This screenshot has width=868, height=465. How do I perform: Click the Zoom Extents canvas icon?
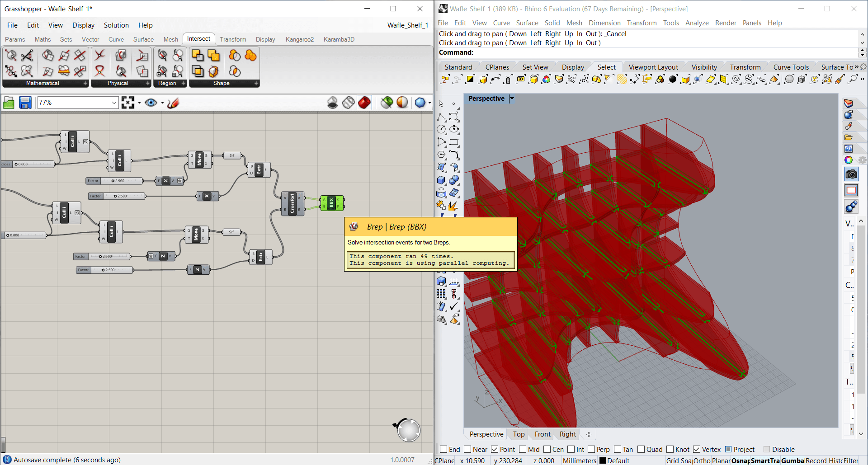[x=128, y=103]
